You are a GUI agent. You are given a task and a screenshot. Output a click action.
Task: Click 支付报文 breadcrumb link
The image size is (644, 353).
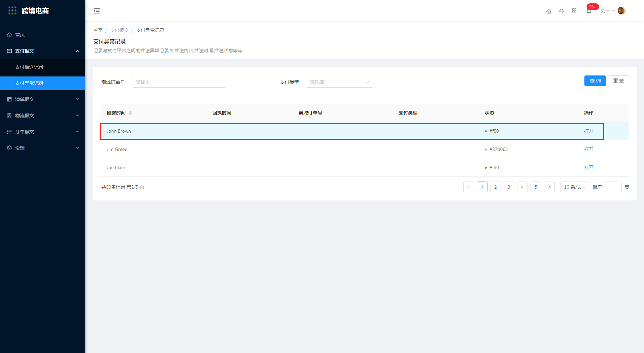(119, 30)
